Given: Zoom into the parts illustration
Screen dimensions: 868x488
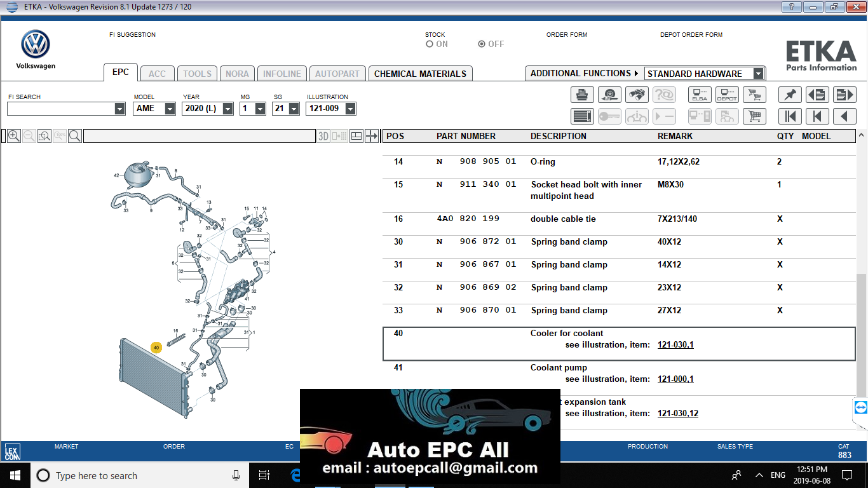Looking at the screenshot, I should pyautogui.click(x=13, y=136).
